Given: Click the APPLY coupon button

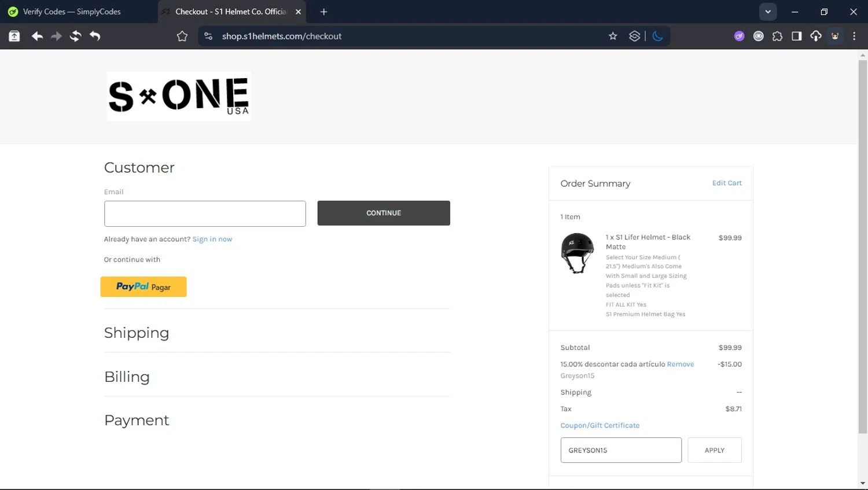Looking at the screenshot, I should pos(715,450).
